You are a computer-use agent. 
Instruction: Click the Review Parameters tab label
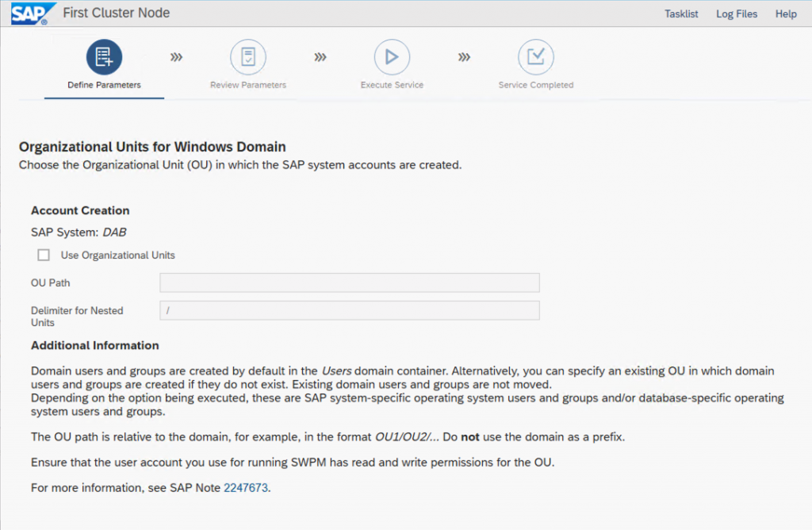(x=248, y=85)
